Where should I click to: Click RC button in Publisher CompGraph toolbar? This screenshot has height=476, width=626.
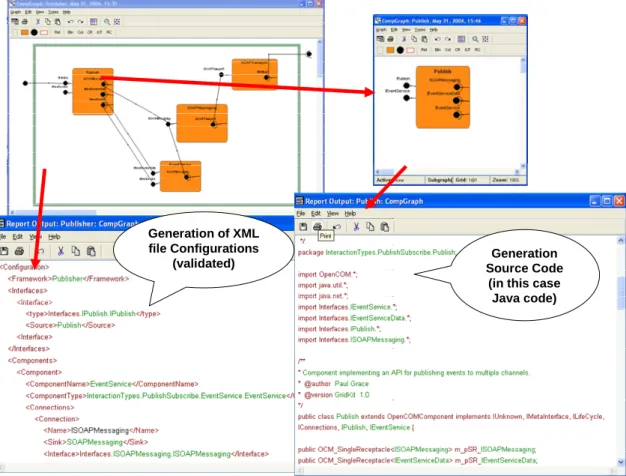click(109, 32)
